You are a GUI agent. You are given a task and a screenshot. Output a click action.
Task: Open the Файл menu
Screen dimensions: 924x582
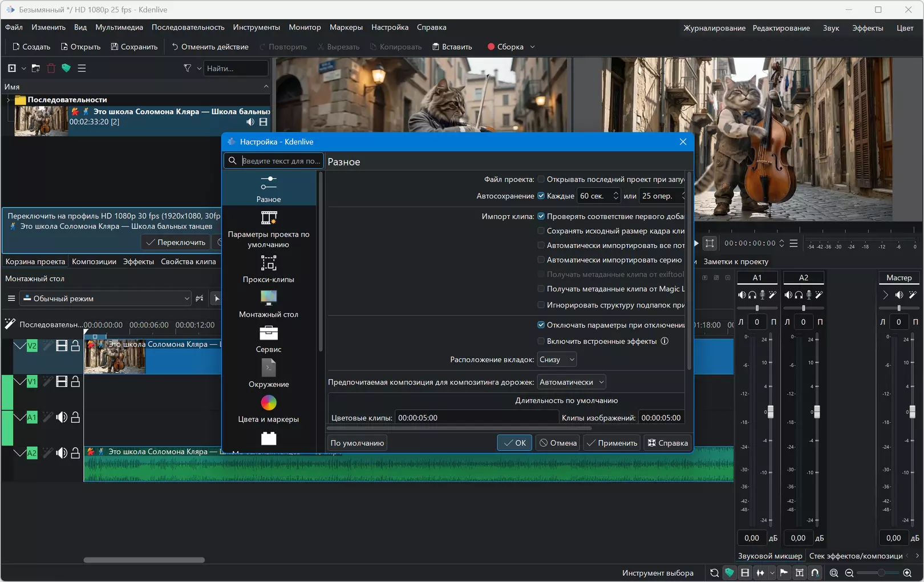click(14, 27)
